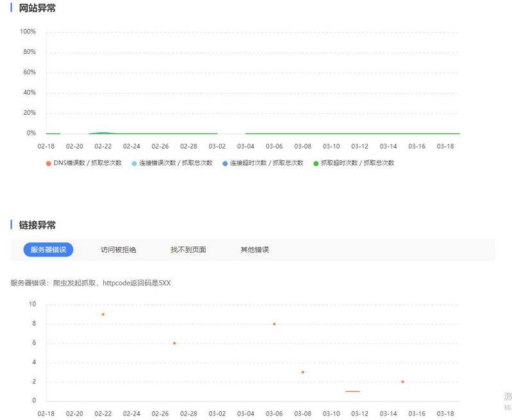This screenshot has width=512, height=420.
Task: Toggle the 连接超时次数 legend series label
Action: point(267,164)
